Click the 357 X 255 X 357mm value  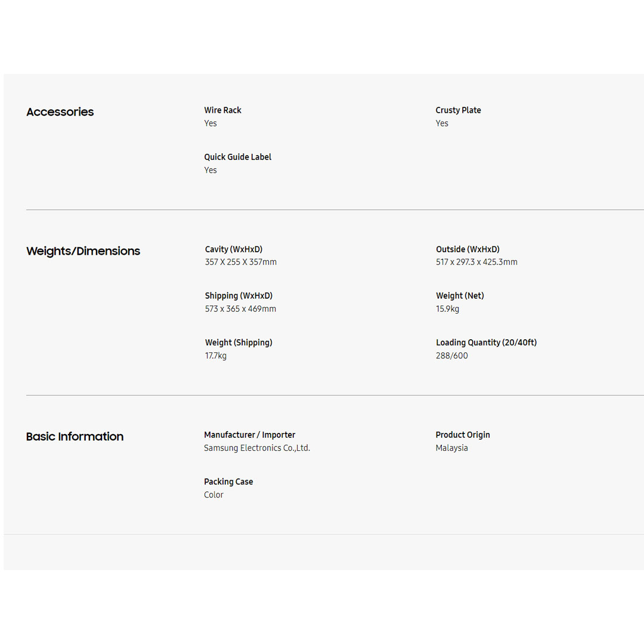click(241, 262)
